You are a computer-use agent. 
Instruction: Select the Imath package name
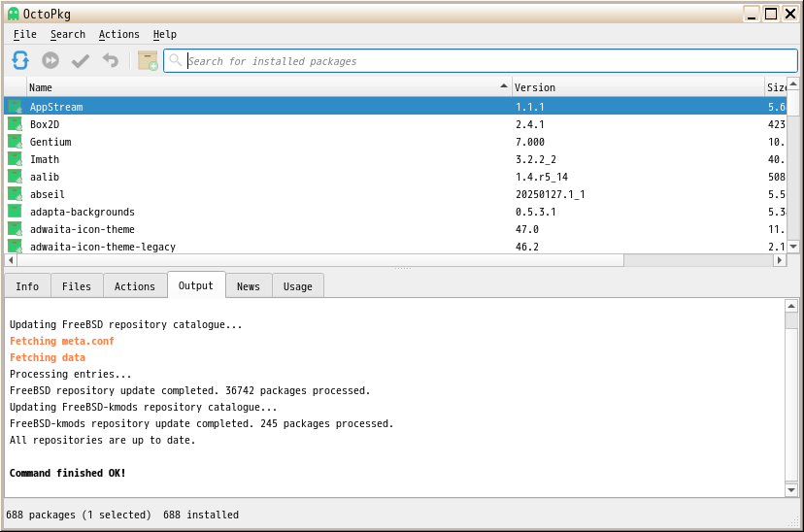(x=45, y=159)
